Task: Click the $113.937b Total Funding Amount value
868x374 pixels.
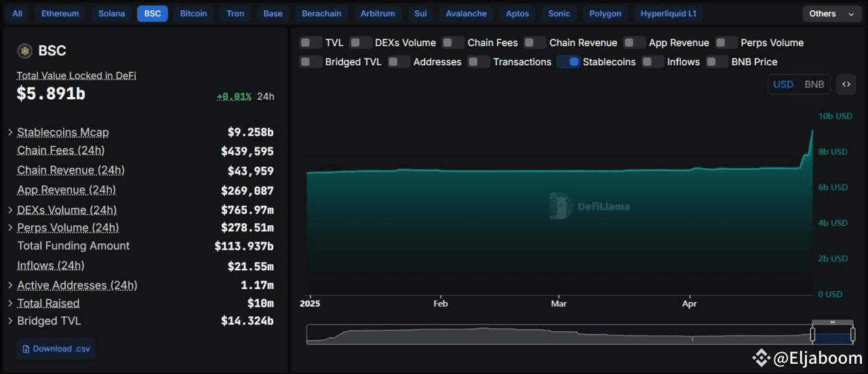Action: pos(244,246)
